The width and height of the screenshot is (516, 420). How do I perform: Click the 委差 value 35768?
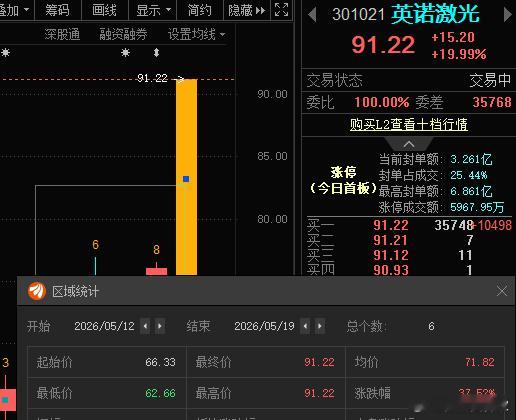coord(492,102)
